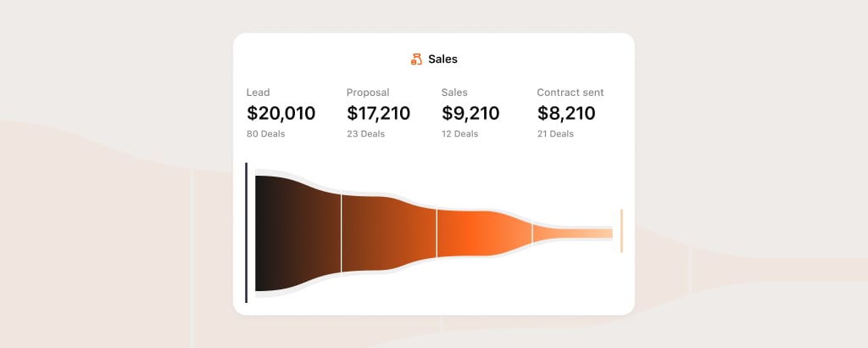Click the Proposal stage label
868x348 pixels.
(368, 93)
